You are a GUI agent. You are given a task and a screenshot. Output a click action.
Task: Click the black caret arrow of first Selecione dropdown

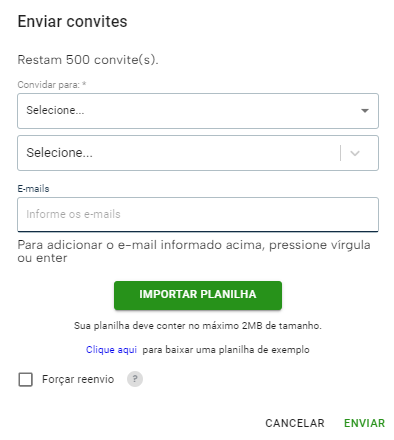click(365, 111)
